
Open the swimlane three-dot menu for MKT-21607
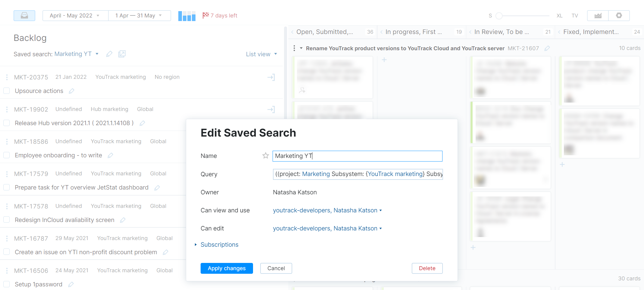click(294, 48)
